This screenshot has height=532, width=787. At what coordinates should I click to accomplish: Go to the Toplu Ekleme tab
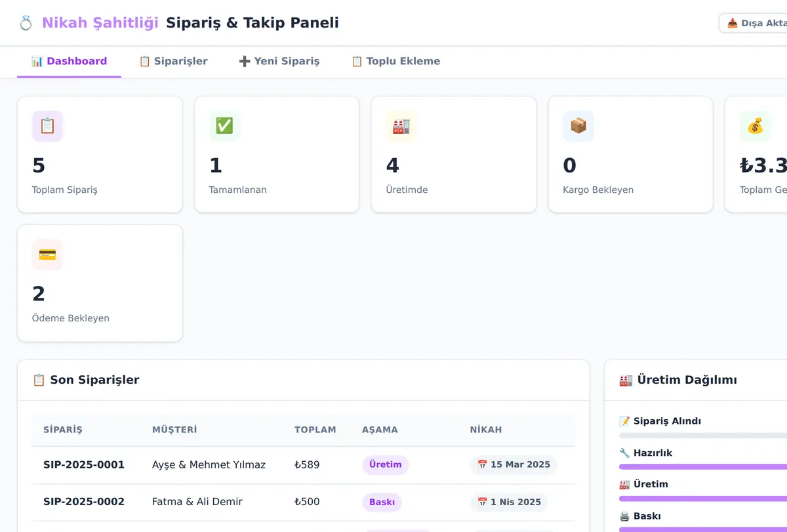point(395,62)
